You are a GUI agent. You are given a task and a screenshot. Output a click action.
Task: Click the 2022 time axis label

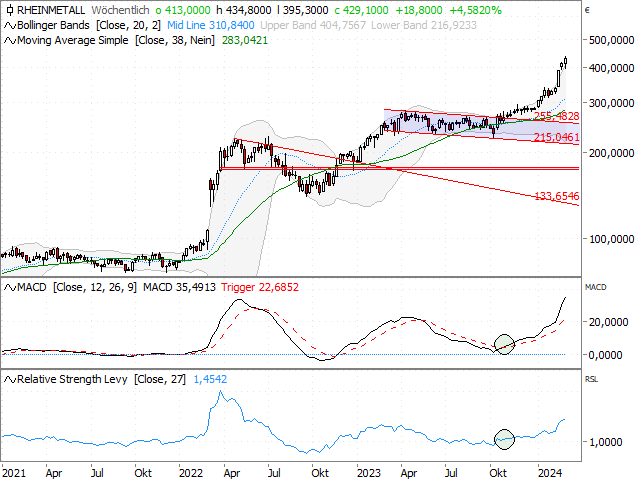point(191,473)
